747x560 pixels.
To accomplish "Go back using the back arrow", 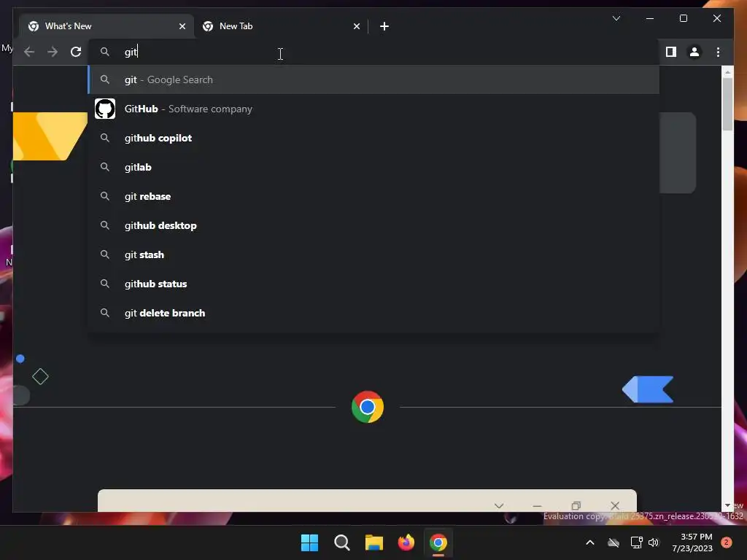I will click(x=29, y=52).
